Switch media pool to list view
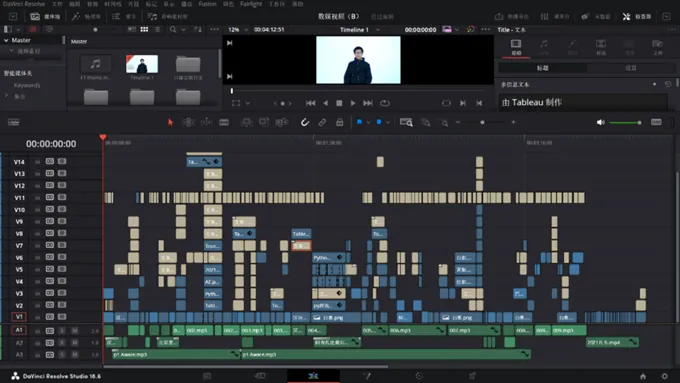This screenshot has width=680, height=383. (157, 29)
